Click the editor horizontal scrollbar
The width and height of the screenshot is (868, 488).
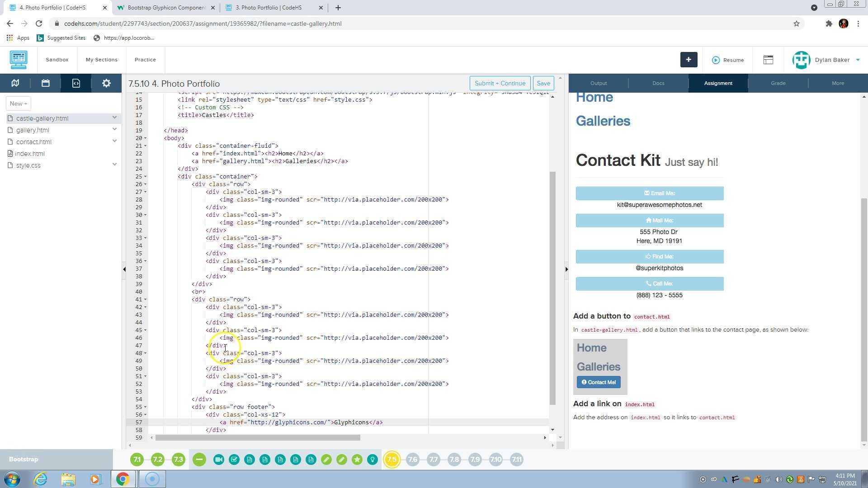[258, 437]
